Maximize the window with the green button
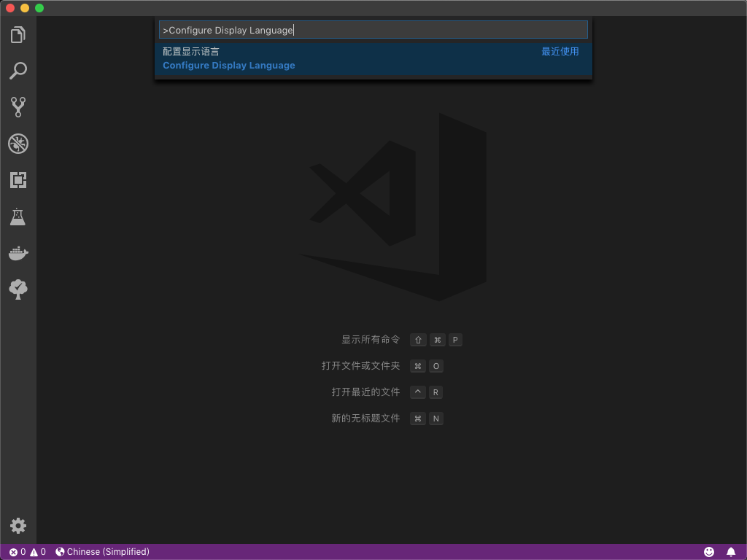The height and width of the screenshot is (560, 747). [x=39, y=8]
